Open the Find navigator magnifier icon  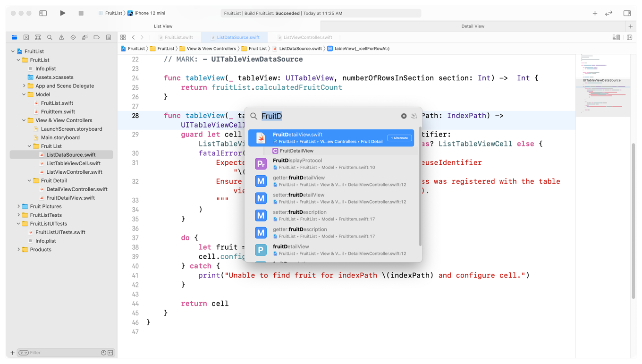(50, 37)
